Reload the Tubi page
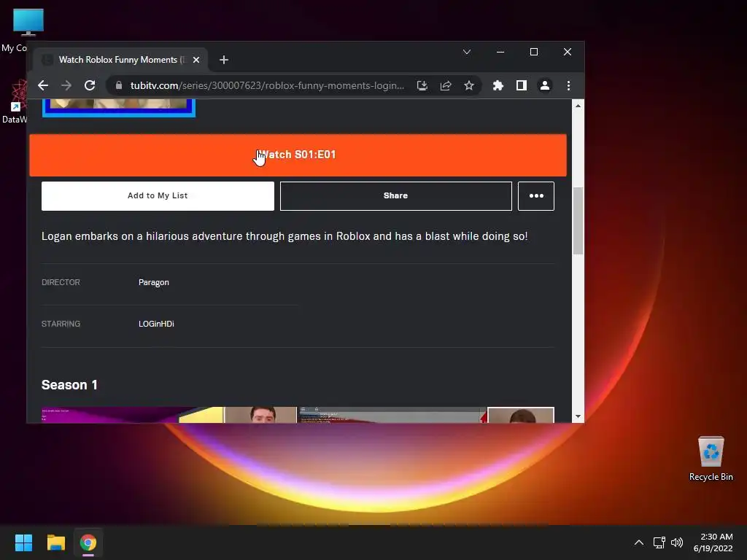Screen dimensions: 747x560 (x=90, y=86)
